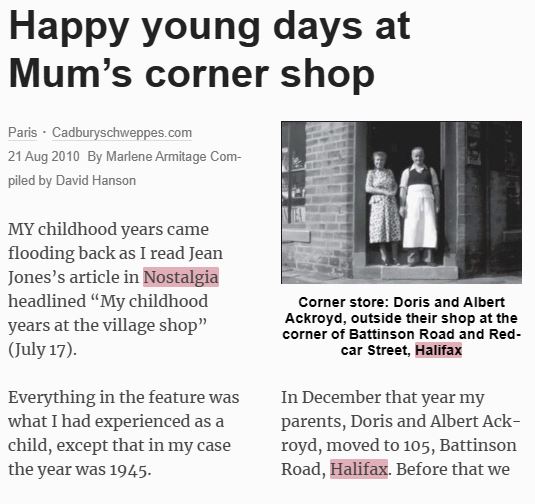535x504 pixels.
Task: Click the date 21 Aug 2010
Action: pyautogui.click(x=44, y=157)
